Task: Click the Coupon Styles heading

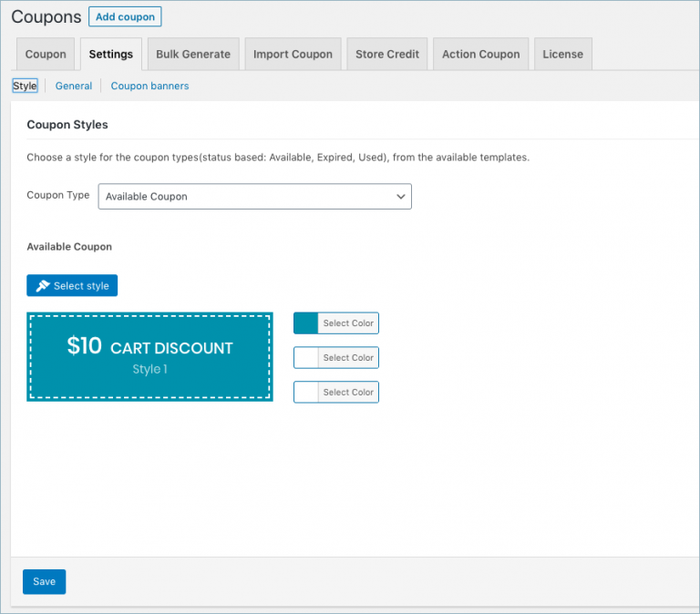Action: click(x=67, y=125)
